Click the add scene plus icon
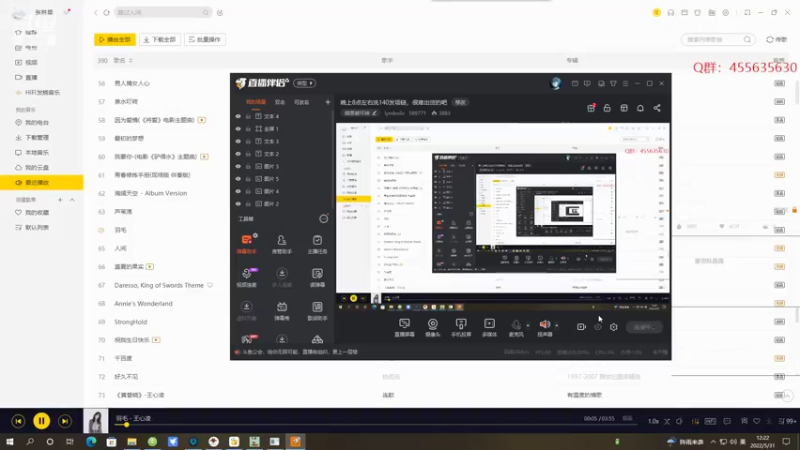 pos(328,102)
